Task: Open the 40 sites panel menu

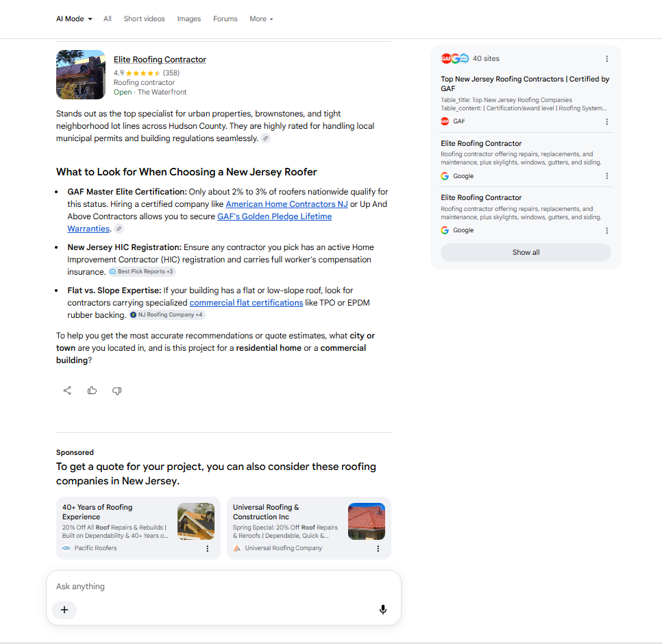Action: [x=606, y=59]
